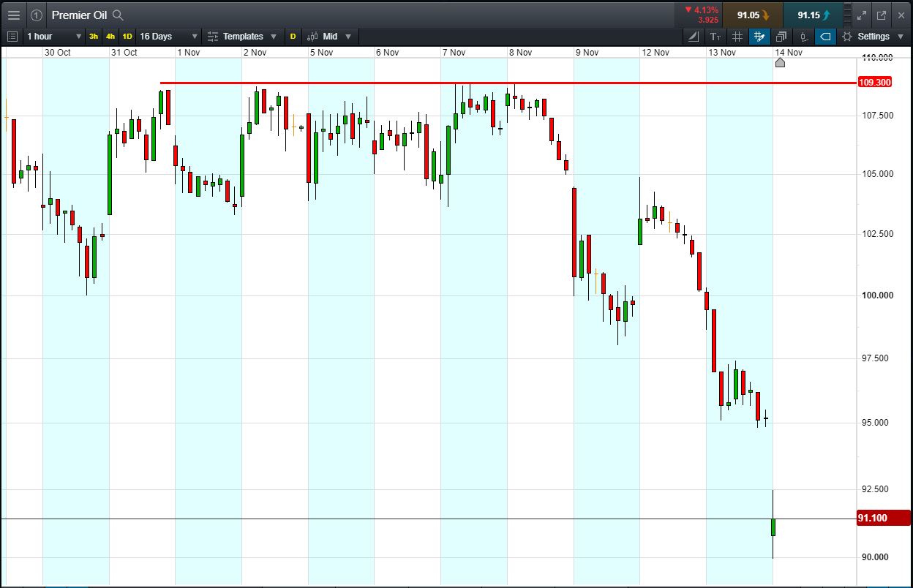Click the grey marker below 14 Nov
The height and width of the screenshot is (588, 913).
pos(780,63)
